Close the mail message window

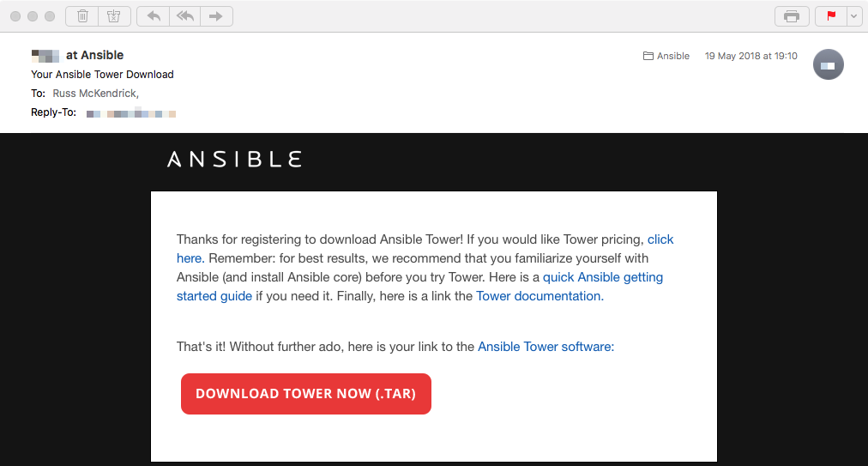[15, 16]
